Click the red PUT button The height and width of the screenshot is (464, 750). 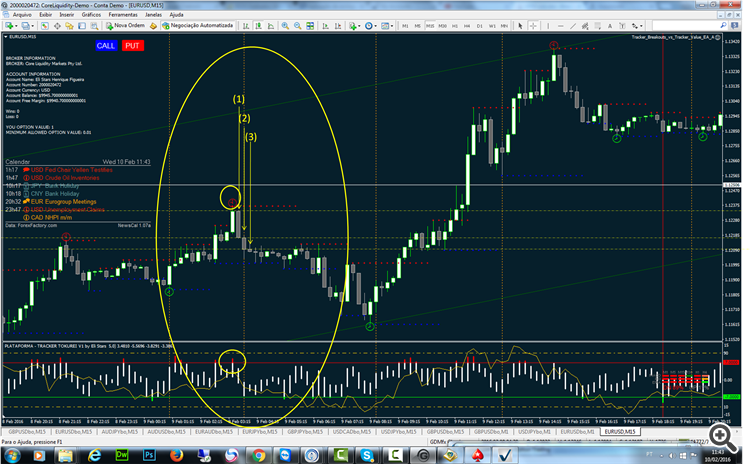[x=132, y=45]
